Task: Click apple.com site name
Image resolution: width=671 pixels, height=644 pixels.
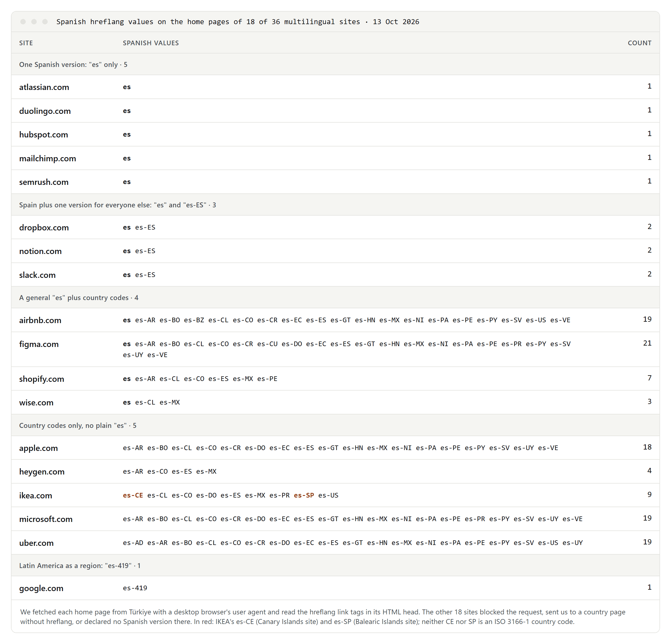Action: [x=38, y=448]
